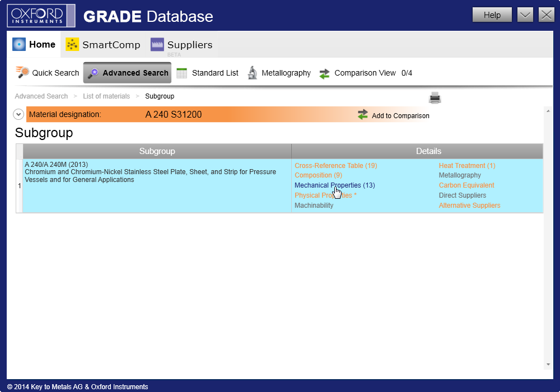Viewport: 560px width, 392px height.
Task: Click the Metallography microscope icon
Action: pyautogui.click(x=253, y=73)
